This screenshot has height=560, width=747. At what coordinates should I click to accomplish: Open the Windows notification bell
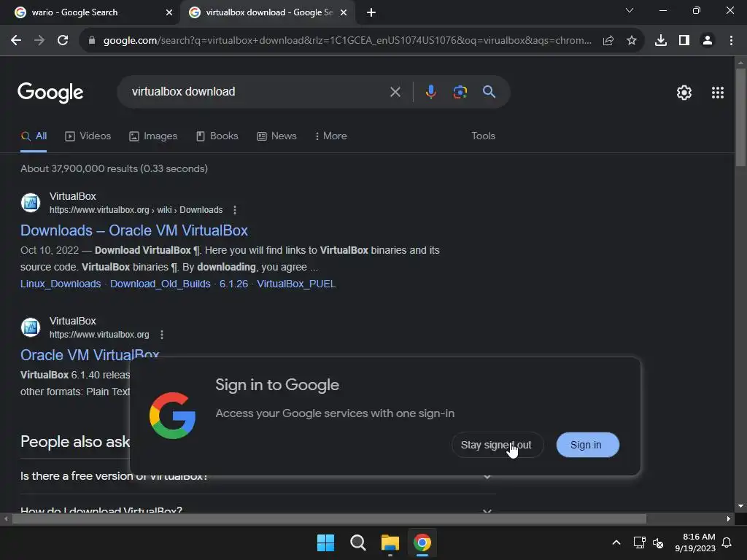[727, 542]
